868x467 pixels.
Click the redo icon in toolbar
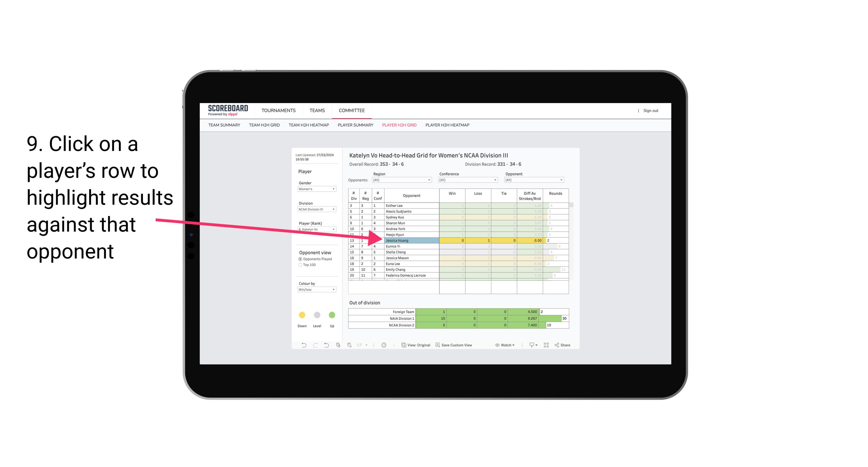(x=315, y=346)
